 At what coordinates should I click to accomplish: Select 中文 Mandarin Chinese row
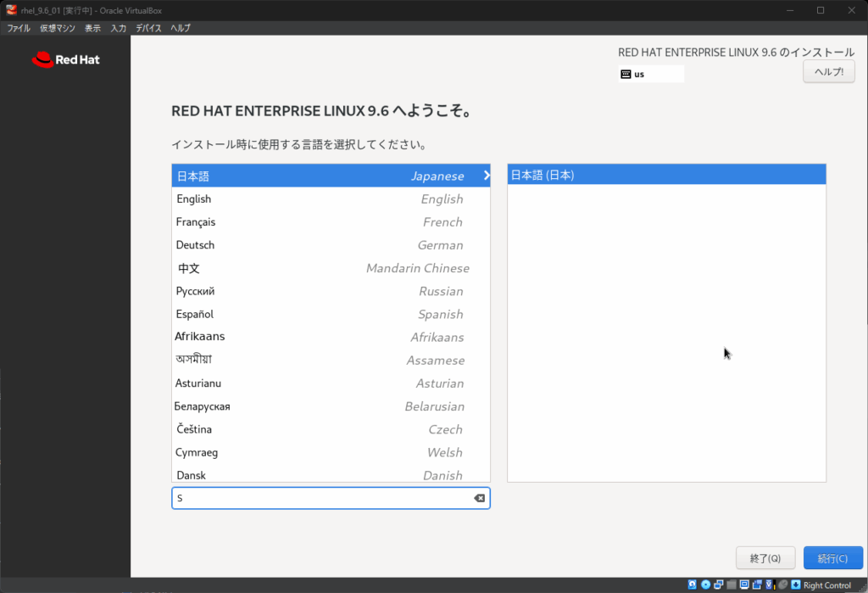[331, 268]
